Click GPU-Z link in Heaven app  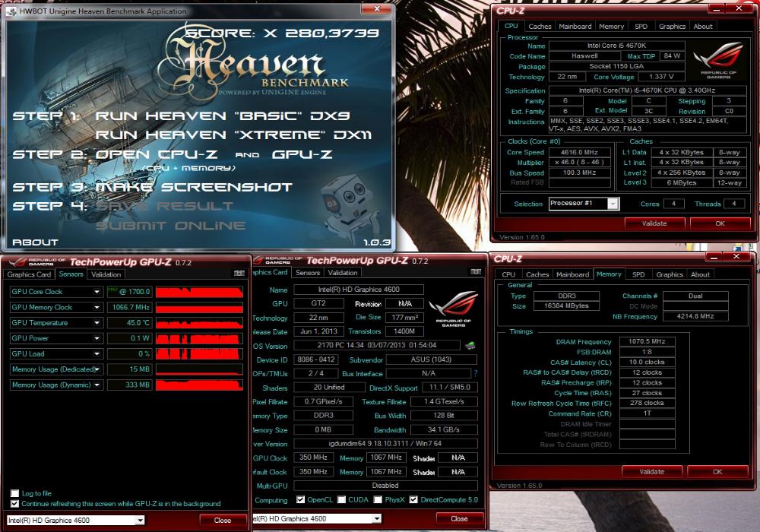pyautogui.click(x=302, y=154)
